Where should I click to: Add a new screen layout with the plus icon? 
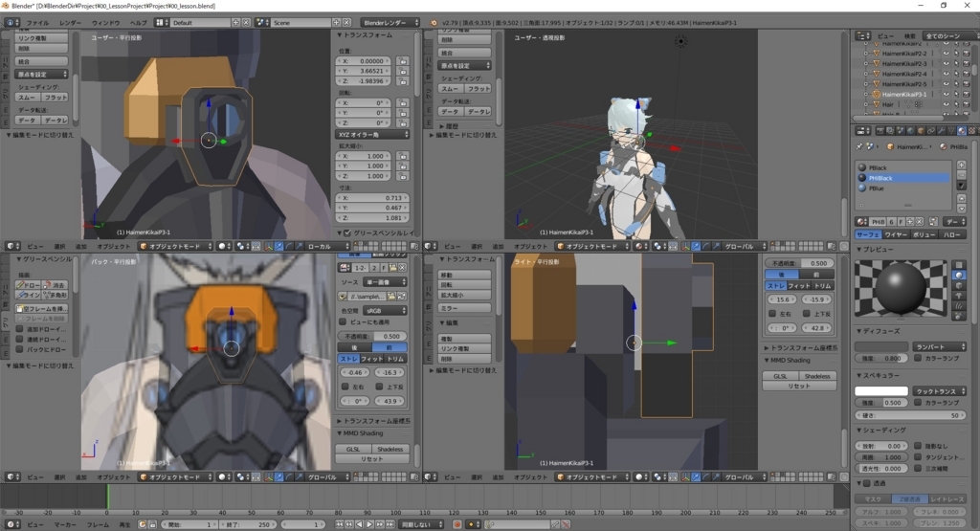click(236, 23)
